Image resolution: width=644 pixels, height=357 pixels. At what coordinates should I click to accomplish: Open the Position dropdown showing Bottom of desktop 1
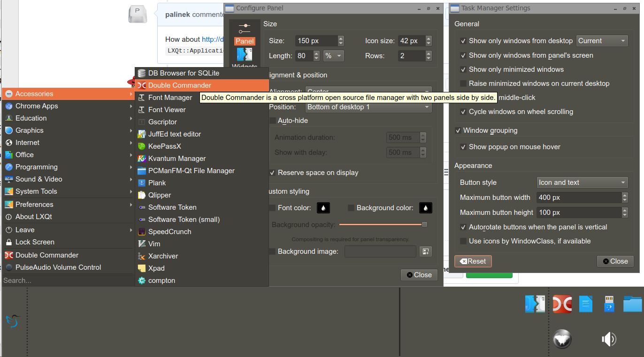pyautogui.click(x=368, y=107)
